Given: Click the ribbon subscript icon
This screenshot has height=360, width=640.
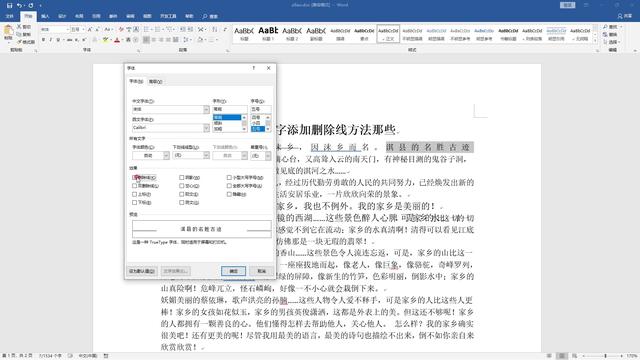Looking at the screenshot, I should point(77,40).
